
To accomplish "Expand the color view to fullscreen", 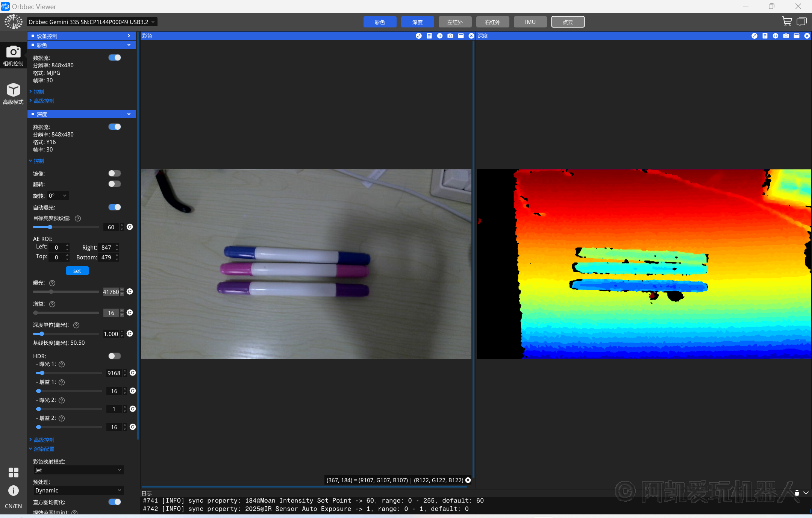I will tap(418, 36).
